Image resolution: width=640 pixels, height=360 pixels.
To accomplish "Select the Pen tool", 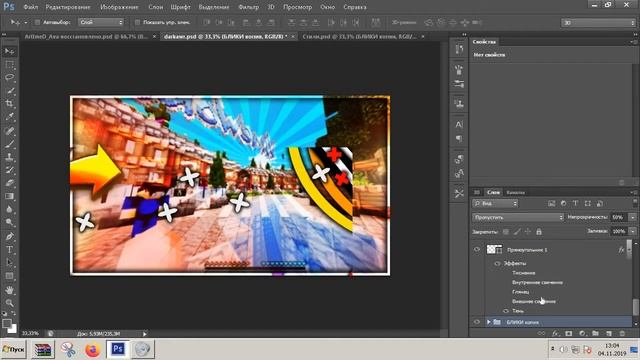I will 9,236.
